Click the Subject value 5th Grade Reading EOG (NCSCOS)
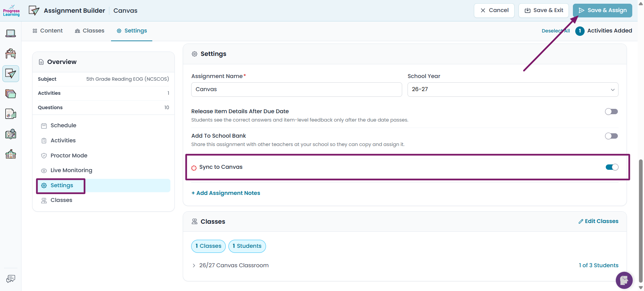The image size is (644, 291). (127, 79)
